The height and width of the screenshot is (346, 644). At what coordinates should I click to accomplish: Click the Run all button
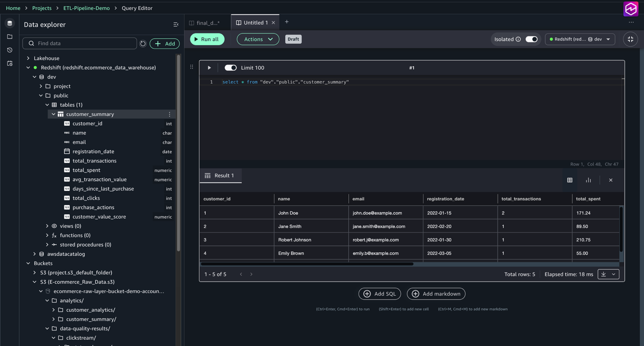pos(207,39)
